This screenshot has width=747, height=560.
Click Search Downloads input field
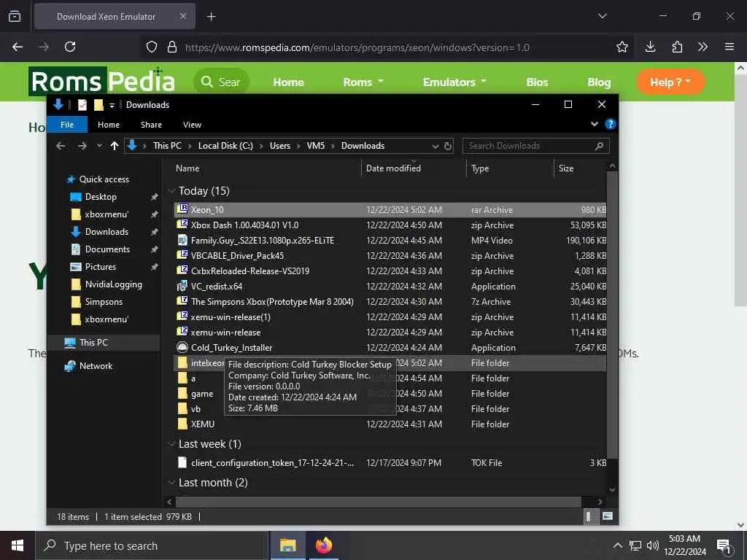click(x=535, y=146)
